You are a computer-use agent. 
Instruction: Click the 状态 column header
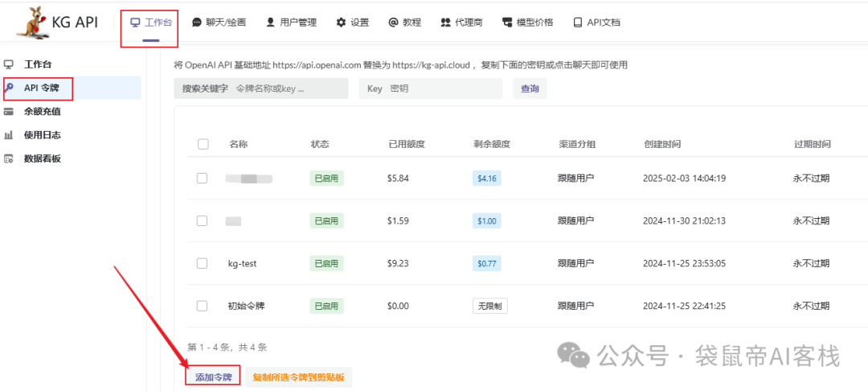click(320, 144)
